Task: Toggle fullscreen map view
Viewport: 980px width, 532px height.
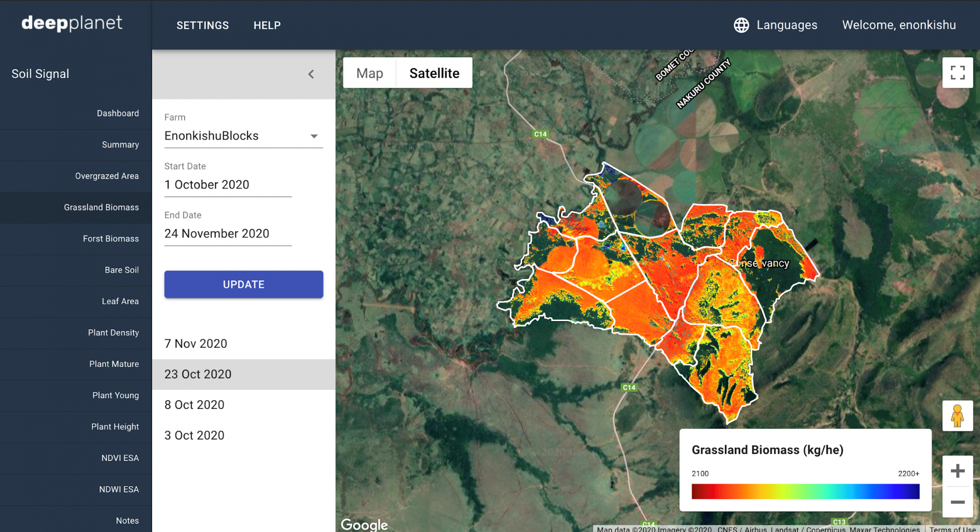Action: (958, 72)
